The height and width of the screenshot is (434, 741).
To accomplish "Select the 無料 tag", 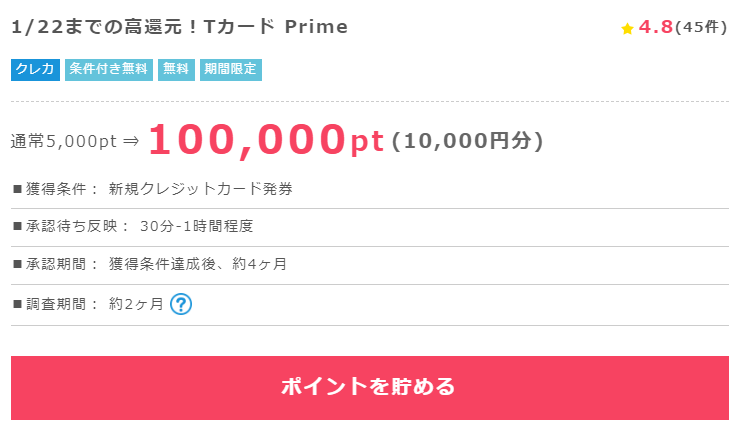I will tap(176, 69).
